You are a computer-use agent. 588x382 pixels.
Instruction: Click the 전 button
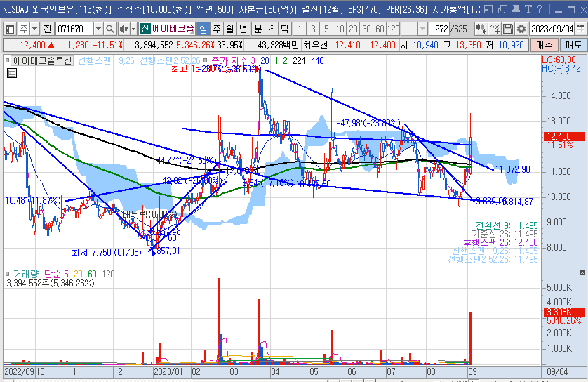(48, 29)
